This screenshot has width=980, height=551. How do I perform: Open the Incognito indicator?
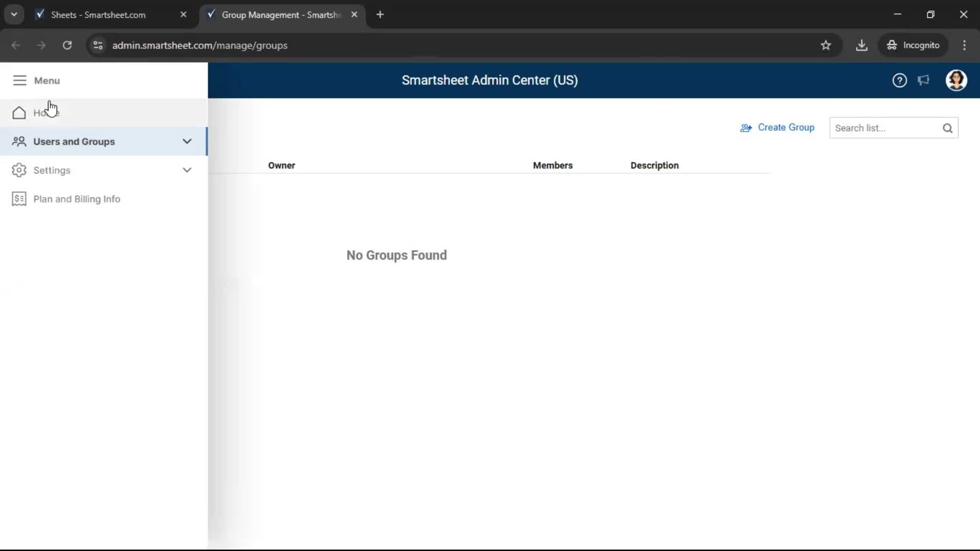tap(914, 45)
